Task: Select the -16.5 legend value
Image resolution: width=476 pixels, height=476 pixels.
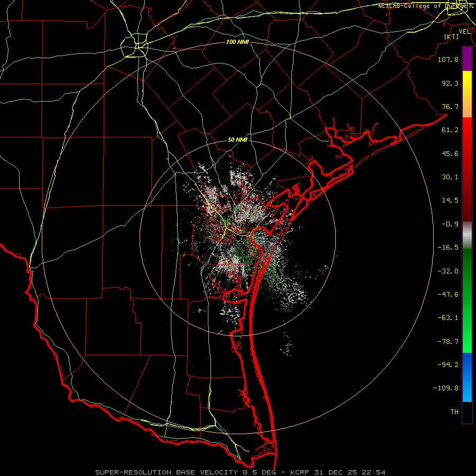Action: click(x=448, y=248)
